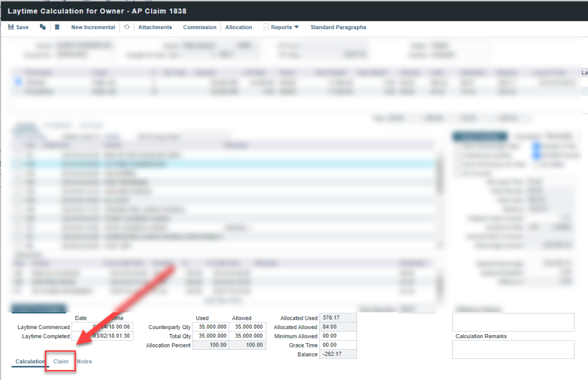Click the Minimum Allowed field

[x=338, y=336]
